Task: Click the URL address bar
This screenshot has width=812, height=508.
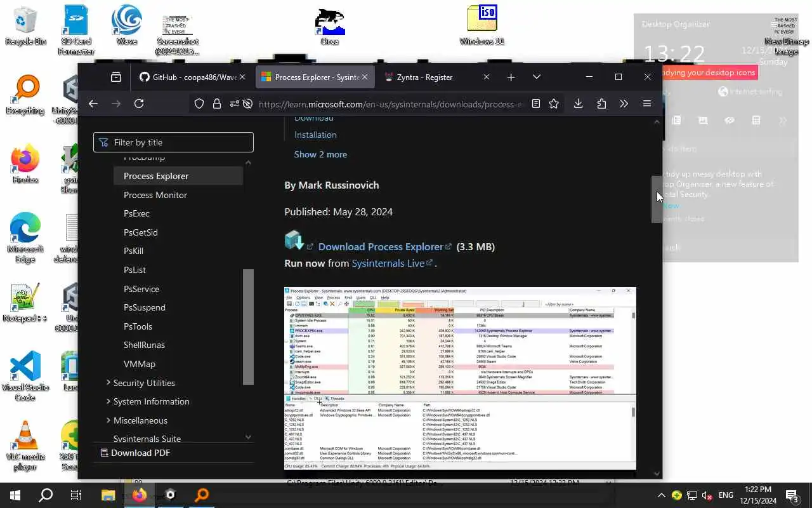Action: (x=390, y=104)
